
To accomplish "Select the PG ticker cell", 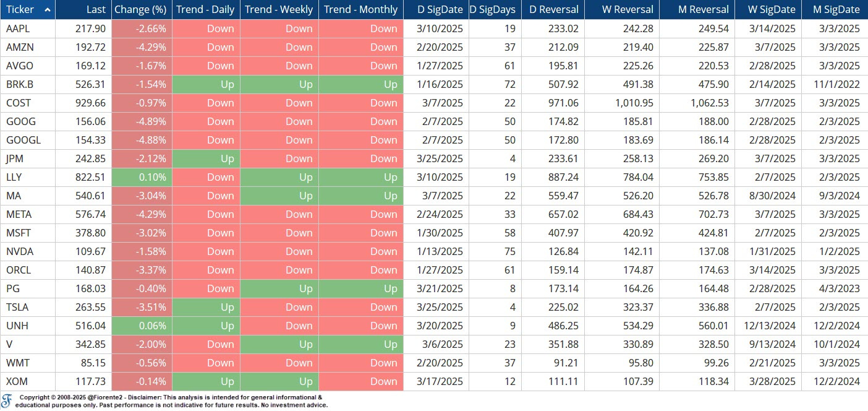I will pyautogui.click(x=28, y=288).
